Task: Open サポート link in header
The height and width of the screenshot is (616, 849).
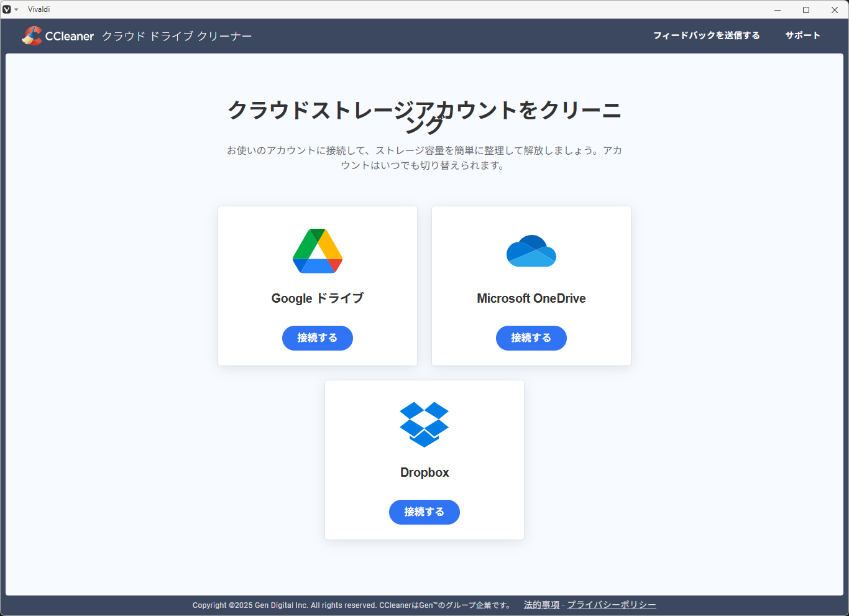Action: (803, 35)
